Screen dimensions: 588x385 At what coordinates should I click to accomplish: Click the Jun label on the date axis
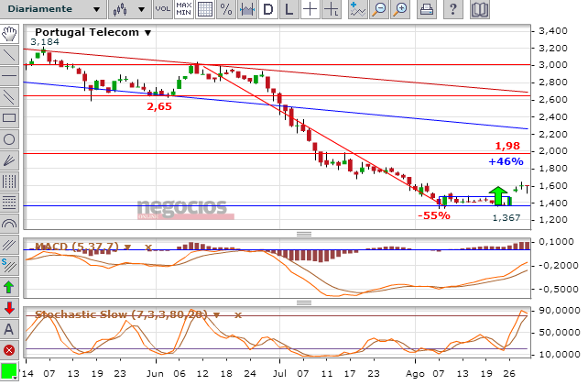[155, 374]
